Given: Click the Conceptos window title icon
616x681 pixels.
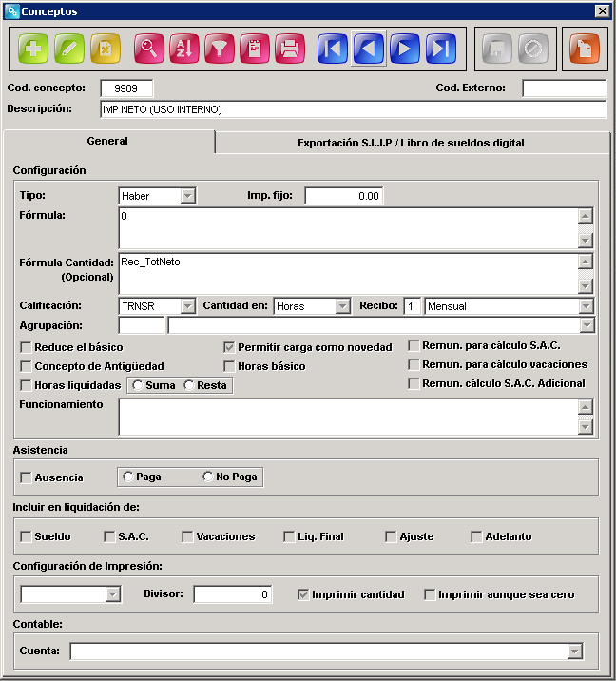Looking at the screenshot, I should point(12,10).
